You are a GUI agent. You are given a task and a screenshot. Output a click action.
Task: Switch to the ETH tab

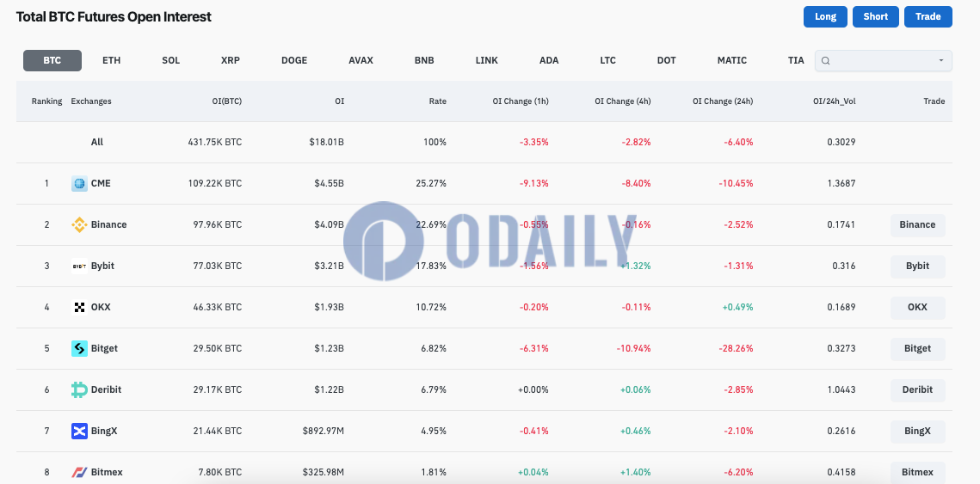111,60
